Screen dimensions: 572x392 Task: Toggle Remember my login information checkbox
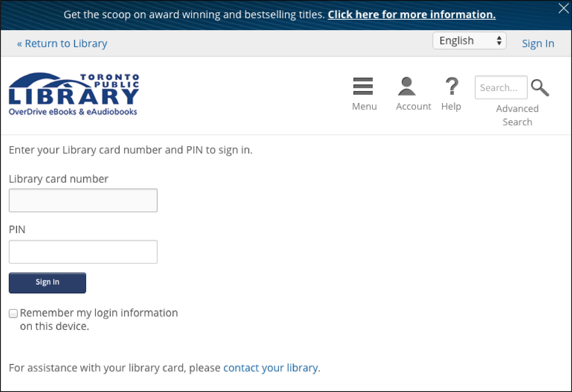coord(13,313)
